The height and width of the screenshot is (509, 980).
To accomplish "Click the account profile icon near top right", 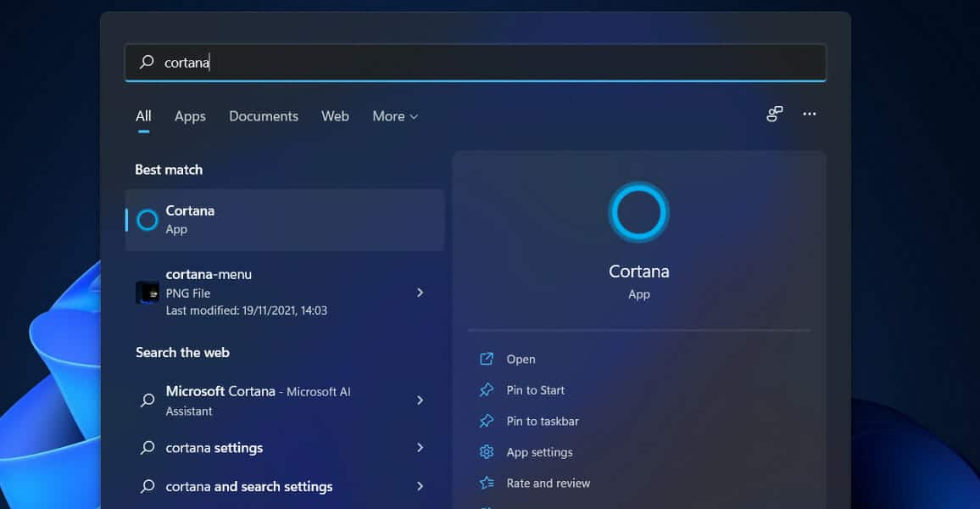I will [x=774, y=114].
